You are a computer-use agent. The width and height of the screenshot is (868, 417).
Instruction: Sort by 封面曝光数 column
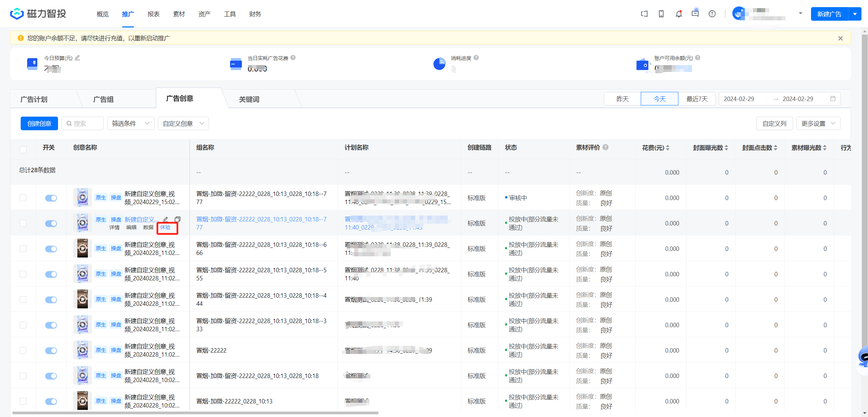(726, 147)
